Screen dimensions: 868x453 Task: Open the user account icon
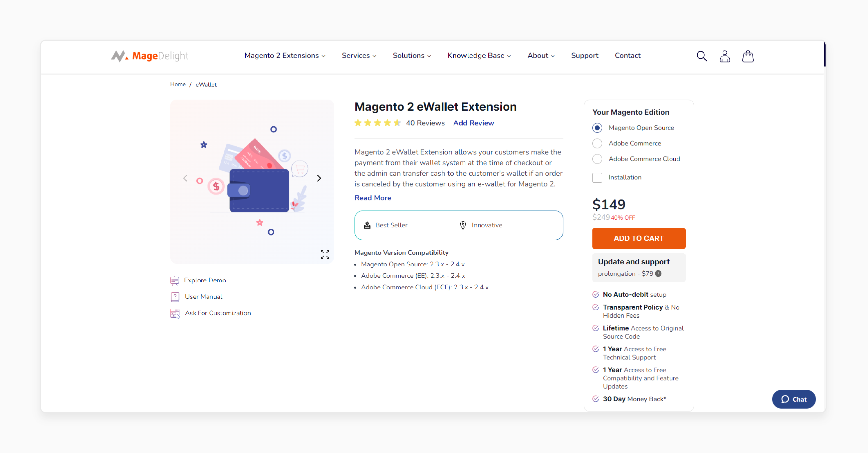(724, 56)
